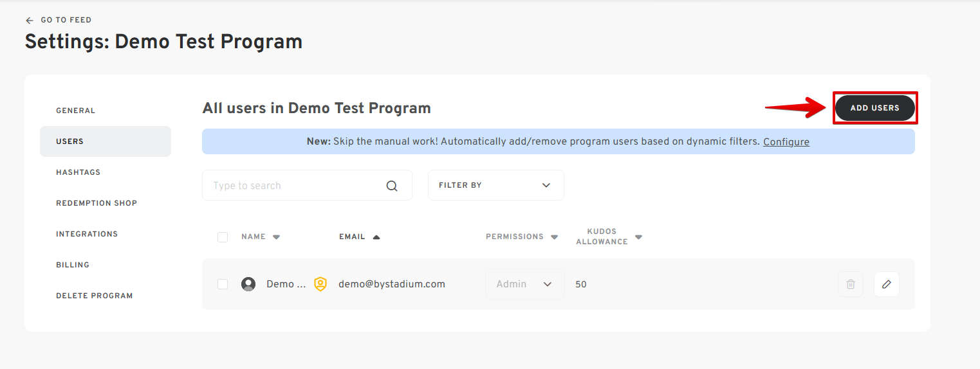Viewport: 980px width, 369px height.
Task: Toggle the select-all checkbox in table header
Action: coord(223,237)
